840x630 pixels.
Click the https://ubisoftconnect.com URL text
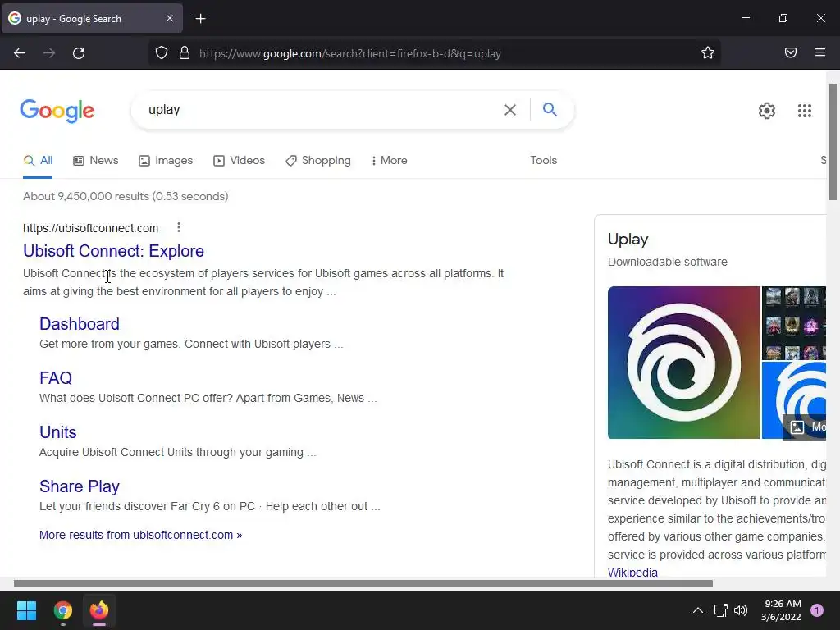click(90, 228)
